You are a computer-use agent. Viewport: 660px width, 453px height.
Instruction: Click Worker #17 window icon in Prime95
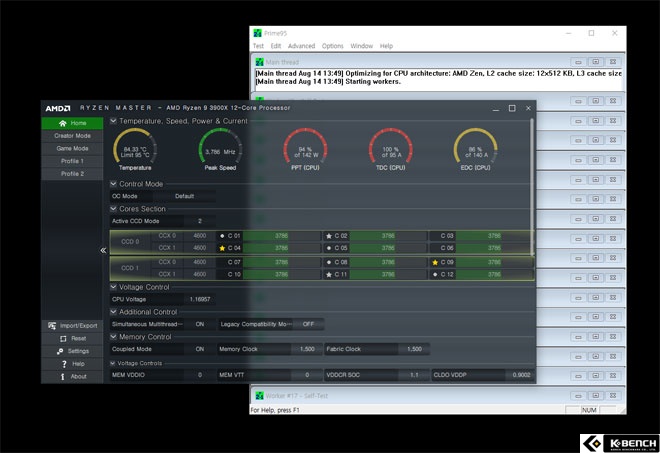(260, 396)
